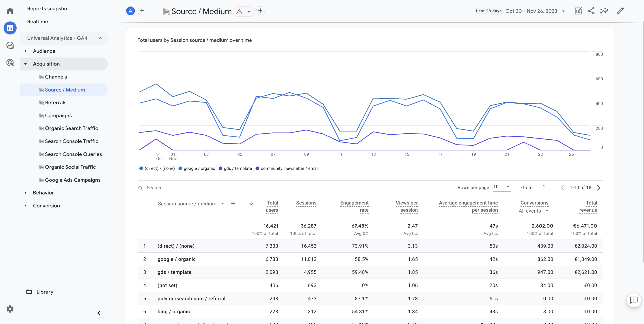Click the A segment avatar

click(x=130, y=11)
